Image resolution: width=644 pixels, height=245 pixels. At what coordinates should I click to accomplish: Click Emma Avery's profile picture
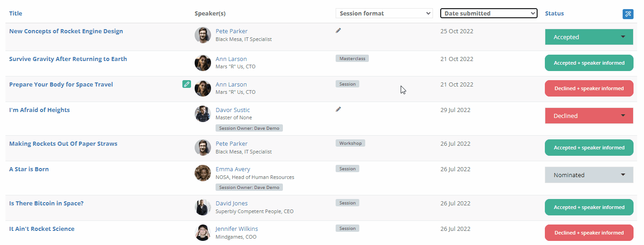pyautogui.click(x=203, y=173)
